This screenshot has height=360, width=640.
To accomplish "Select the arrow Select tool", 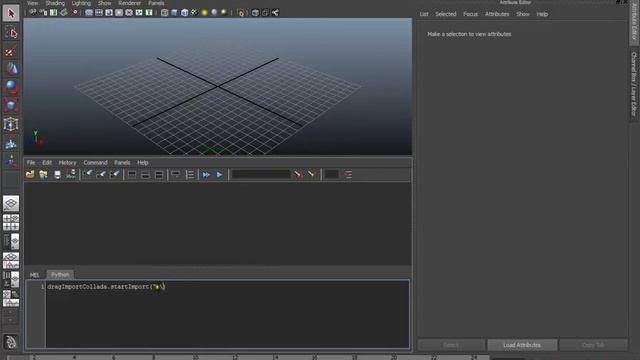I will 11,13.
